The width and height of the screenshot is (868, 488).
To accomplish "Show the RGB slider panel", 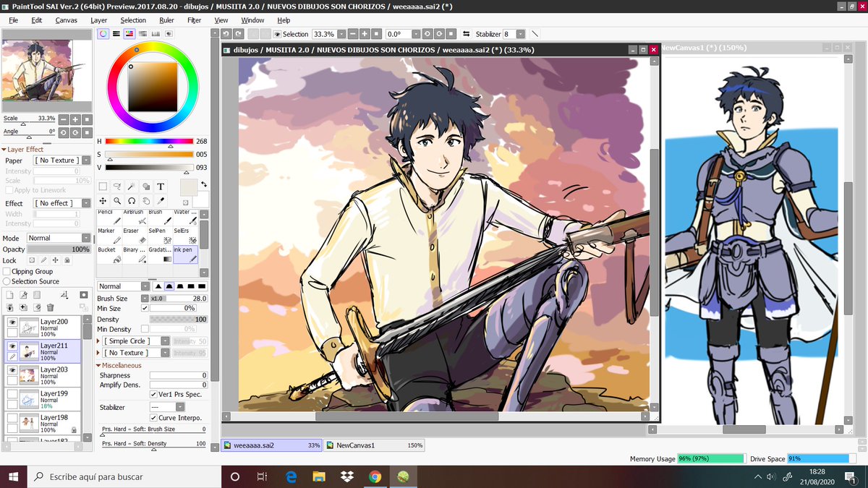I will [116, 33].
